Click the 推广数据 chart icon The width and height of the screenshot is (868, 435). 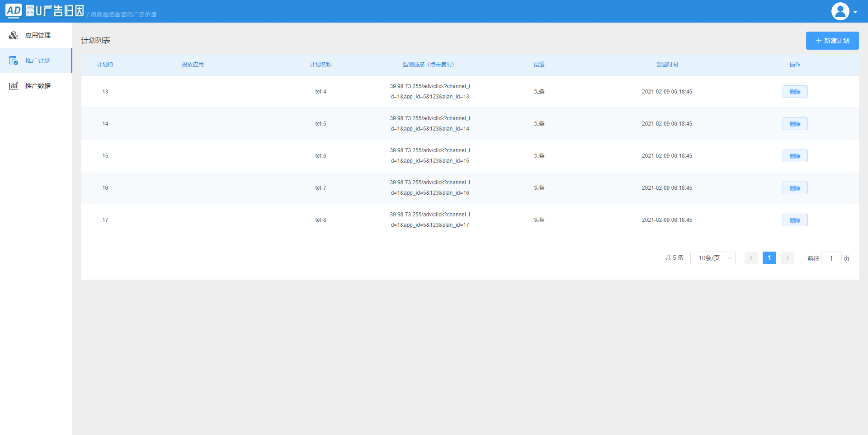[x=14, y=86]
